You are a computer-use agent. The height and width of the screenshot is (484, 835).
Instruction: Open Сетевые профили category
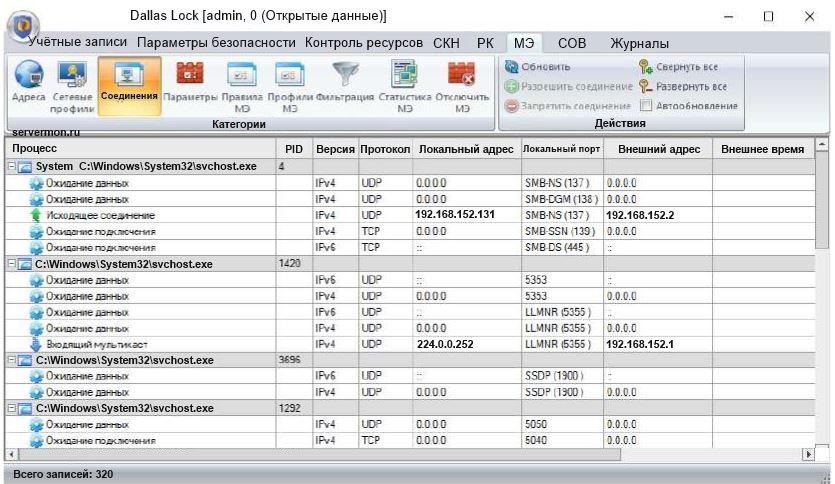click(x=72, y=86)
